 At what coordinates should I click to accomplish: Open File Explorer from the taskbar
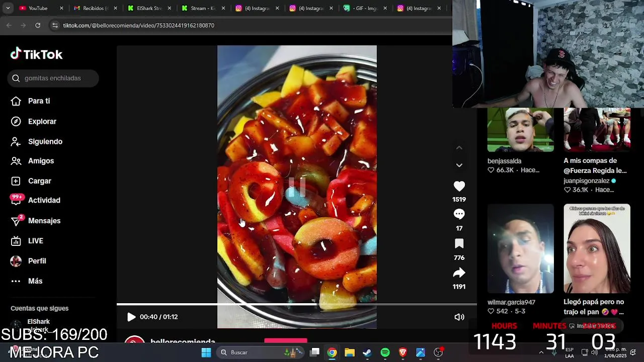350,352
